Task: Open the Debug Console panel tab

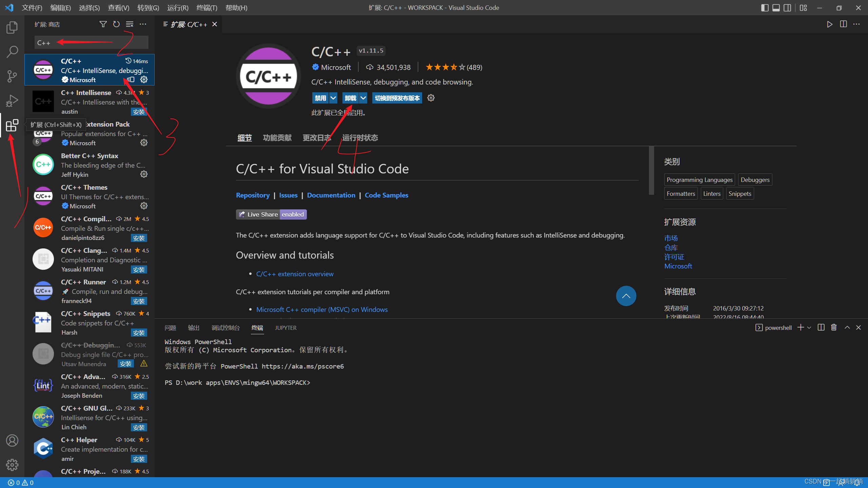Action: (225, 328)
